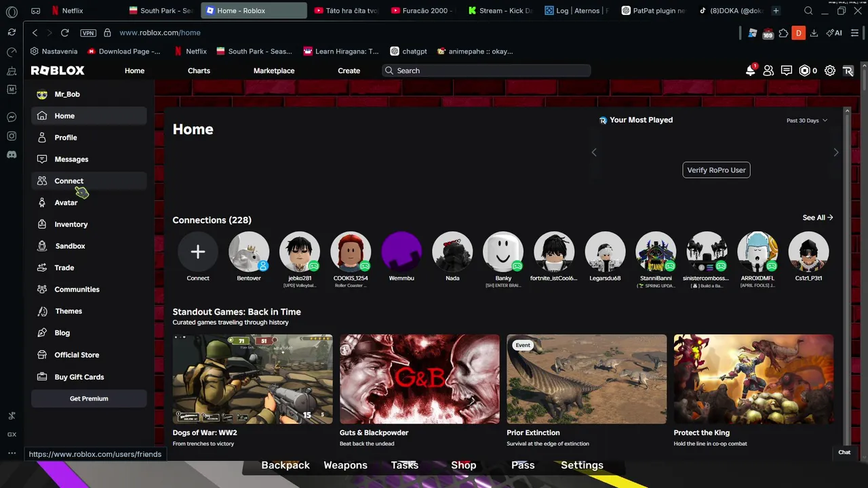Click the Roblox logo
The image size is (868, 488).
[x=58, y=70]
